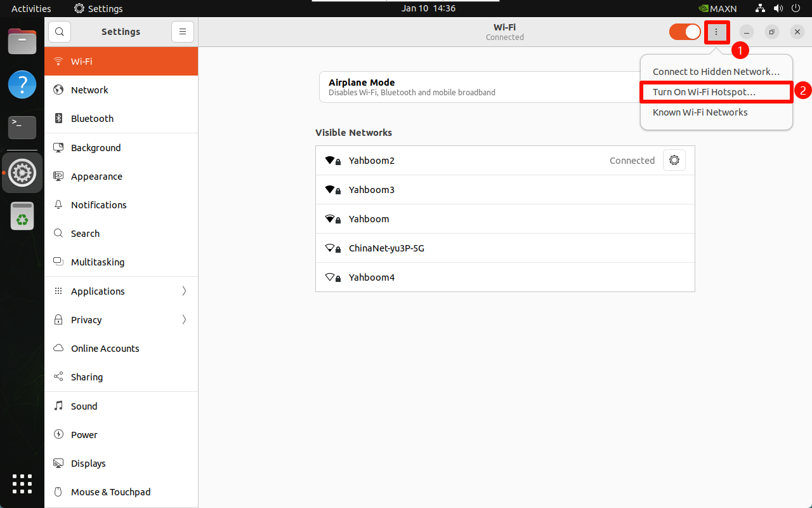
Task: Open system status menu in top bar
Action: pyautogui.click(x=777, y=9)
